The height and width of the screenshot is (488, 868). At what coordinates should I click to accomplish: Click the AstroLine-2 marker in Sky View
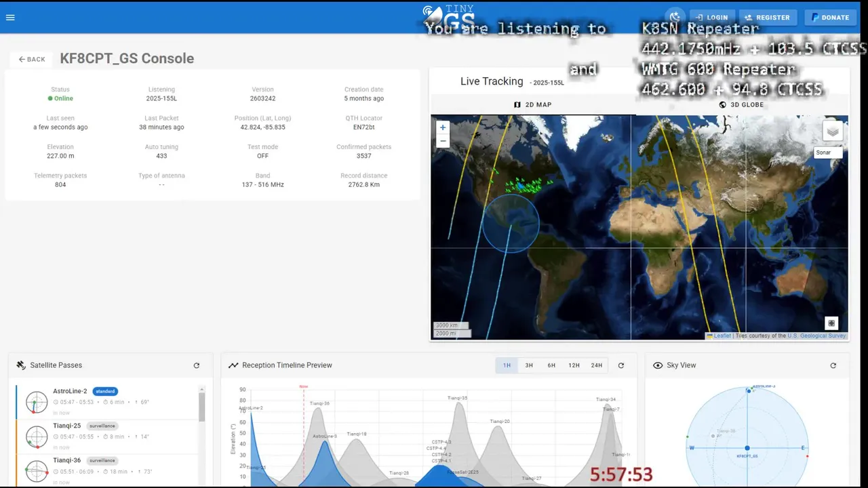point(749,390)
